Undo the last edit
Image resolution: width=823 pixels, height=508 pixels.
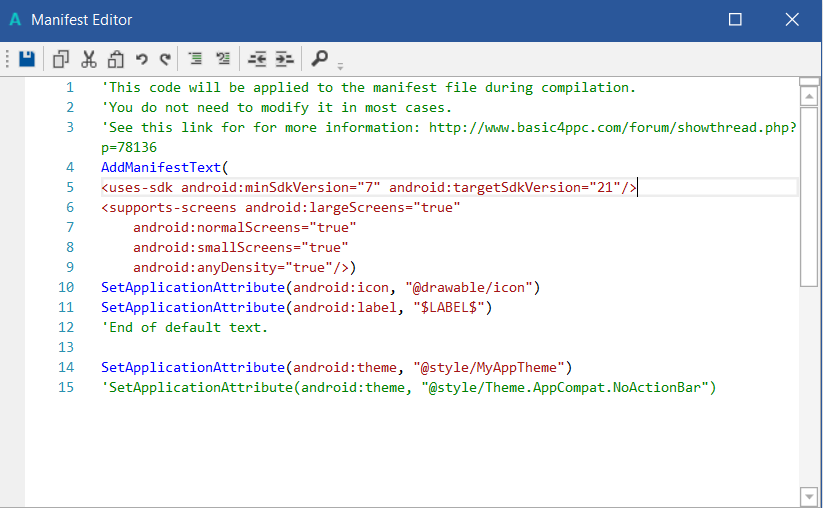pyautogui.click(x=141, y=59)
